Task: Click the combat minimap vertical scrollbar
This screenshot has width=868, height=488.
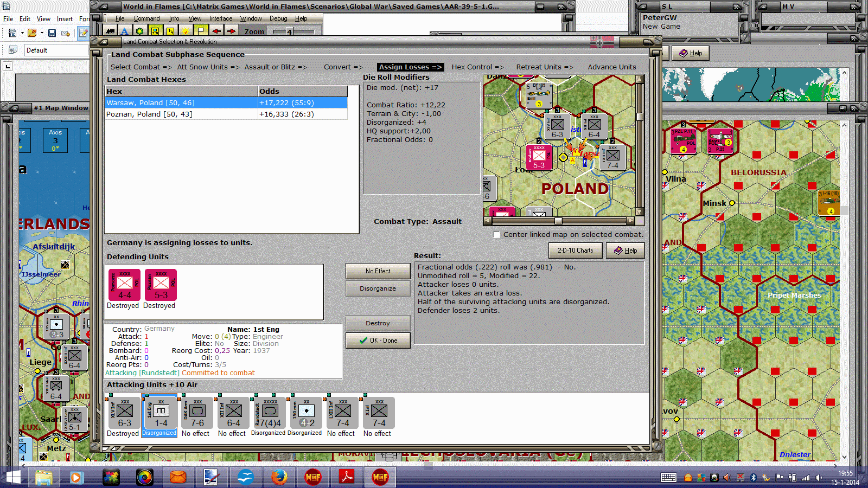Action: [640, 145]
